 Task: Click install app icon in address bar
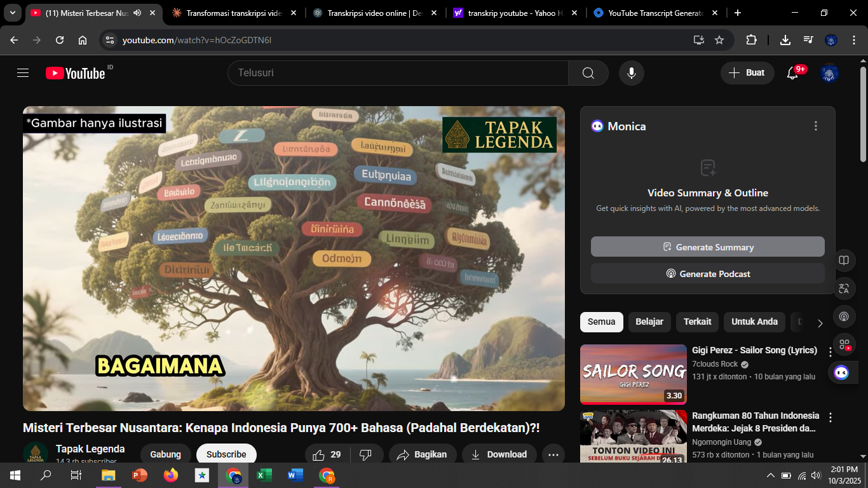pyautogui.click(x=699, y=40)
